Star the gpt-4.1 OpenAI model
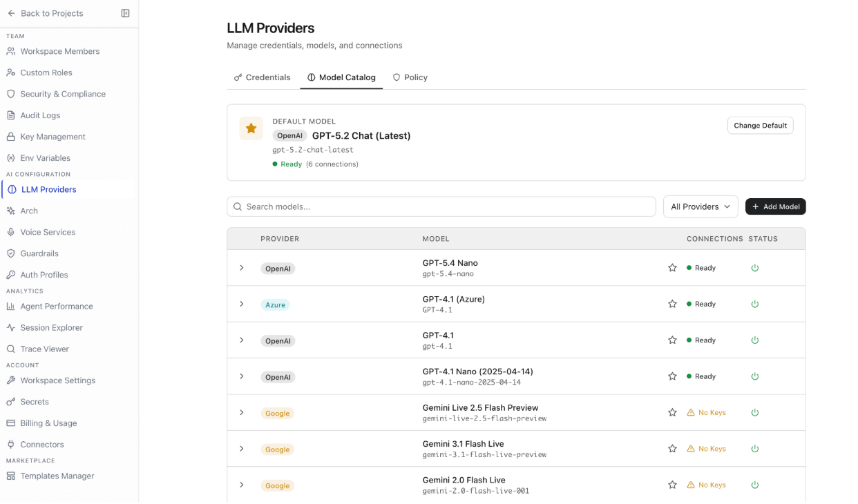This screenshot has height=504, width=858. (x=672, y=340)
